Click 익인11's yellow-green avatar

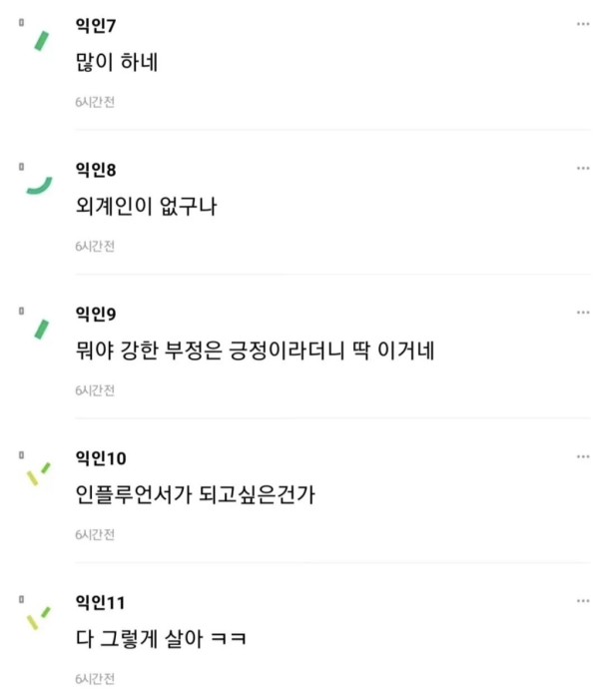[x=38, y=618]
